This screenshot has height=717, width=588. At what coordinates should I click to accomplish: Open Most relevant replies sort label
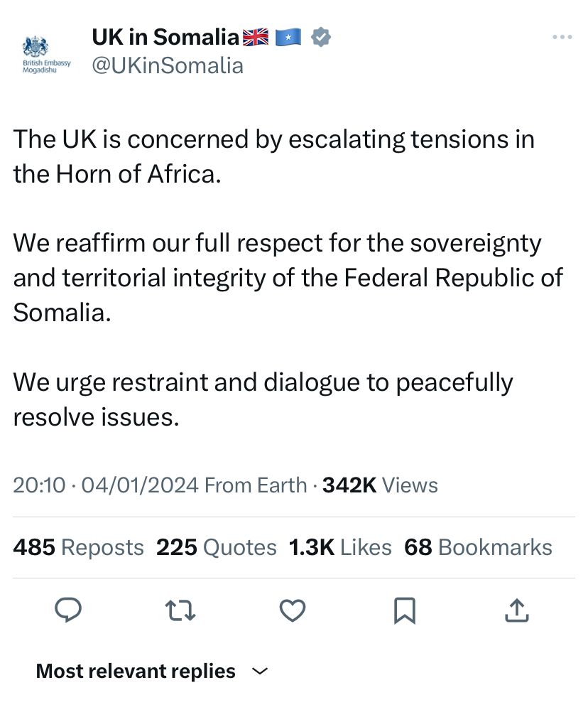[136, 671]
